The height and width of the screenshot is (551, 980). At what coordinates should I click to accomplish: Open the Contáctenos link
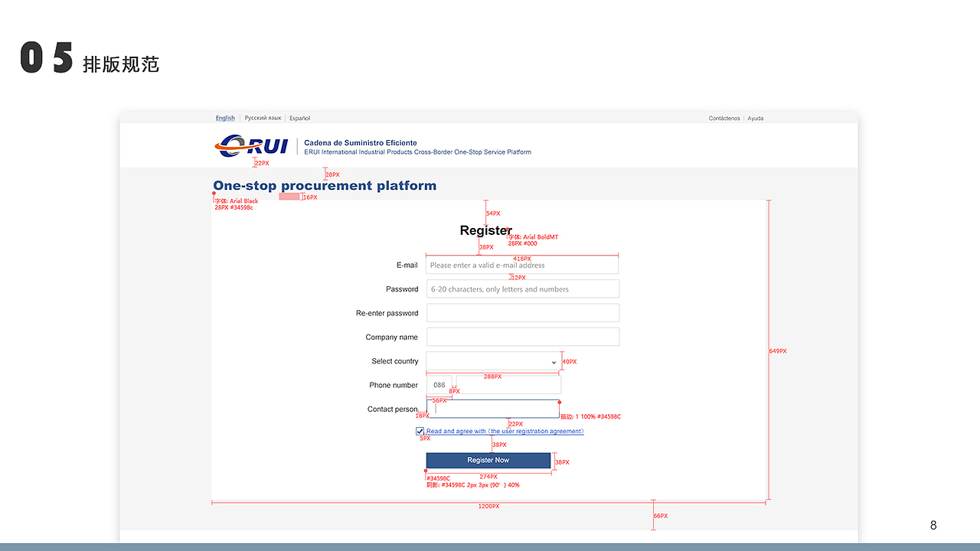click(x=724, y=118)
